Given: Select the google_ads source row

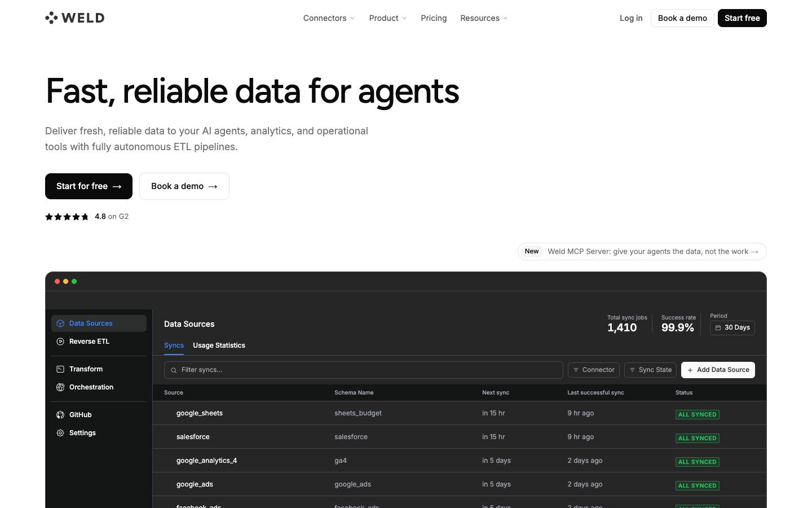Looking at the screenshot, I should (460, 484).
